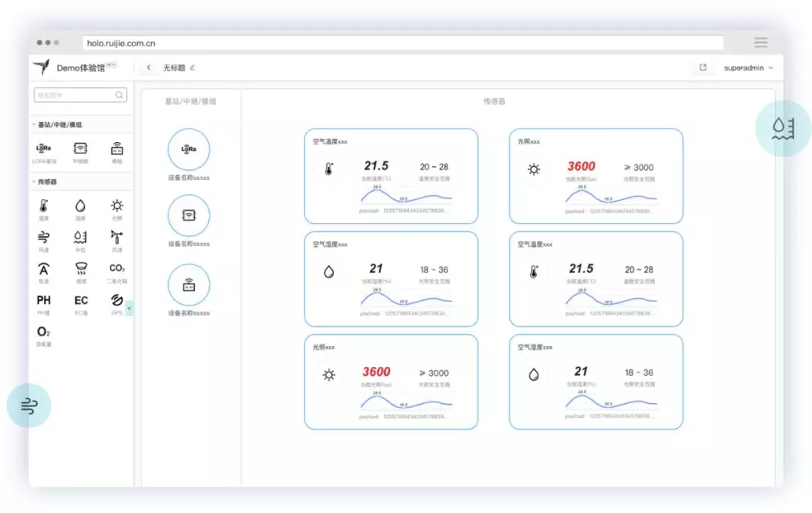The height and width of the screenshot is (513, 812).
Task: Collapse the 基站/中继/模组 section
Action: (x=34, y=125)
